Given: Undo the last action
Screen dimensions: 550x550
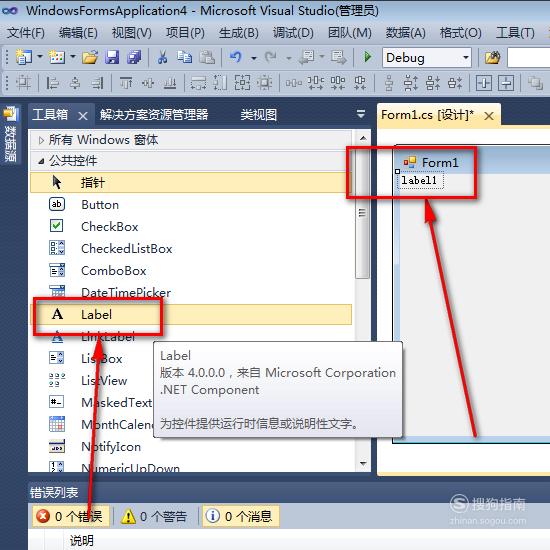Looking at the screenshot, I should pyautogui.click(x=236, y=57).
